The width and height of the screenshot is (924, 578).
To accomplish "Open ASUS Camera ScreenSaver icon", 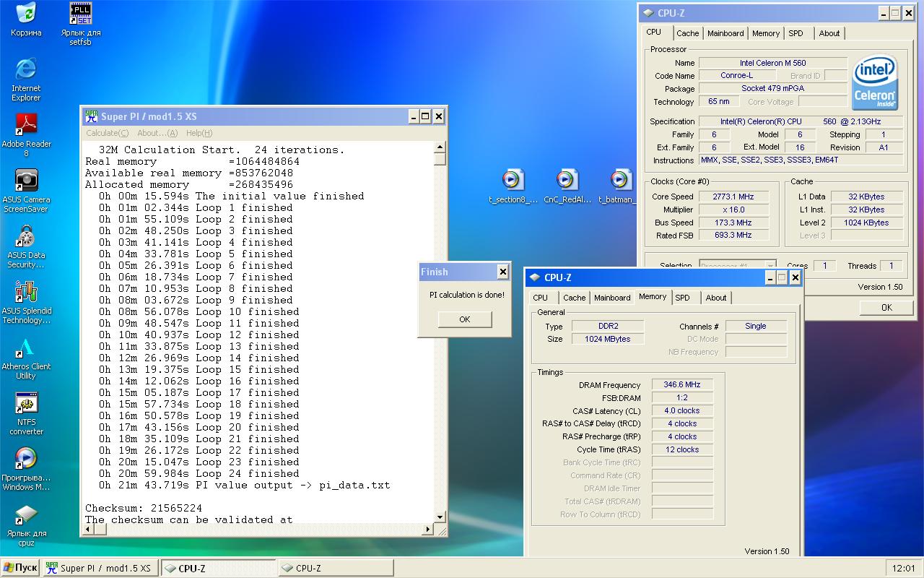I will [x=26, y=180].
